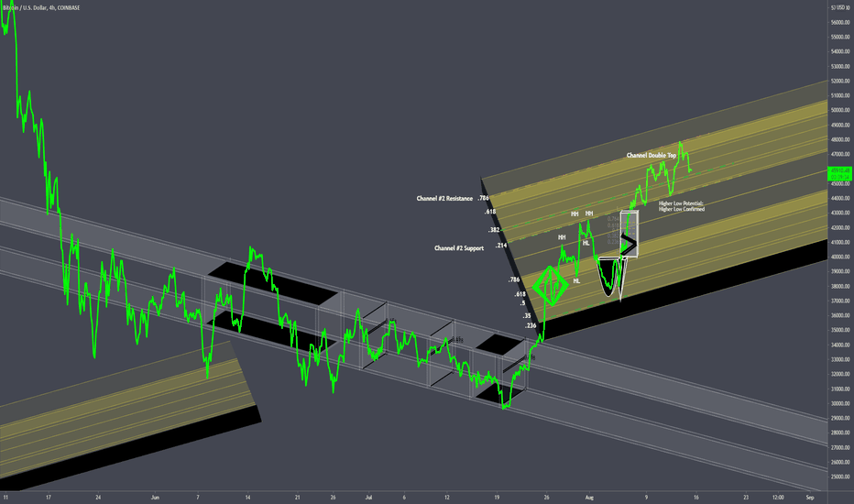Click the .786 level beside Channel #2 Resistance
Viewport: 854px width, 504px height.
pos(483,198)
